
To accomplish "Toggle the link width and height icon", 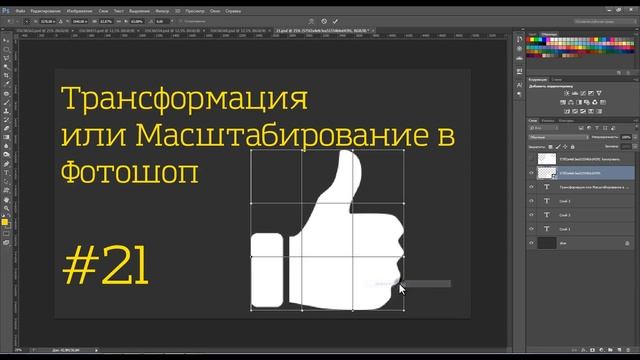I will 118,21.
